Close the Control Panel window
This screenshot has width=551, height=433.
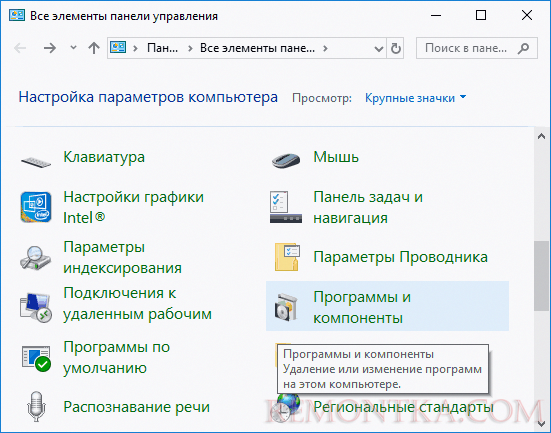[527, 15]
